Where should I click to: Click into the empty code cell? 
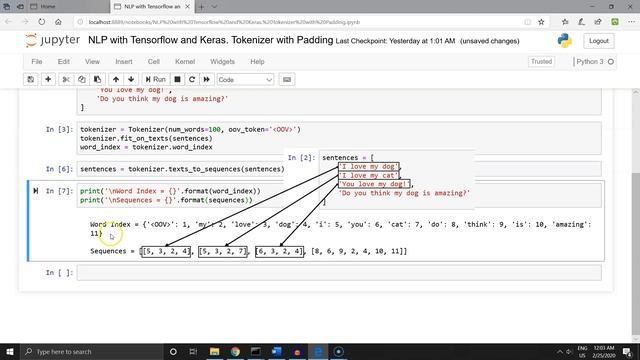point(339,273)
